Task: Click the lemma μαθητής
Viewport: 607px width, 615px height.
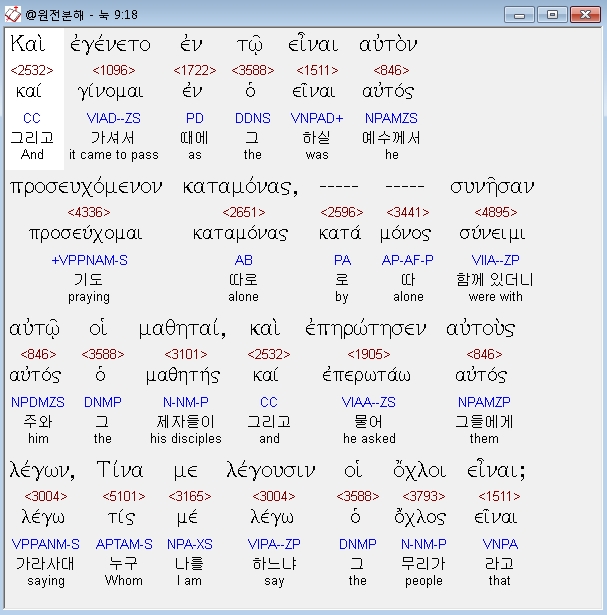Action: (183, 376)
